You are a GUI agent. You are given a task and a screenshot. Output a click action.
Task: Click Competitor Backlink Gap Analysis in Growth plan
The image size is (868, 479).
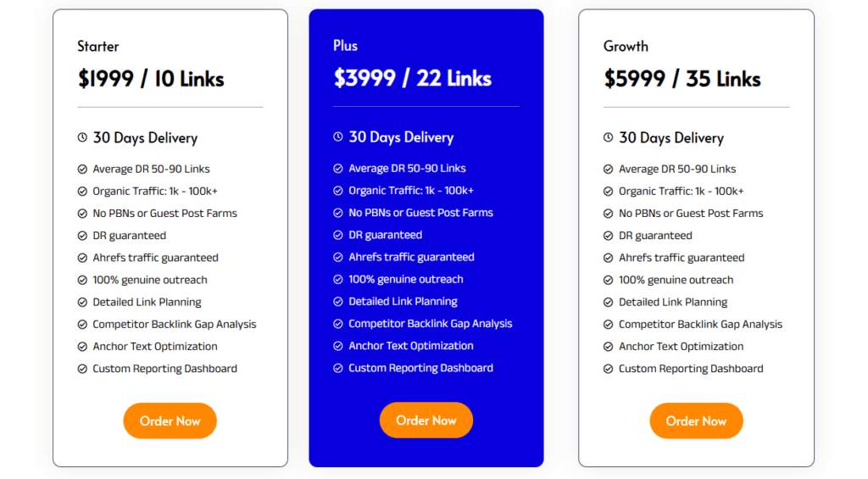[x=700, y=324]
